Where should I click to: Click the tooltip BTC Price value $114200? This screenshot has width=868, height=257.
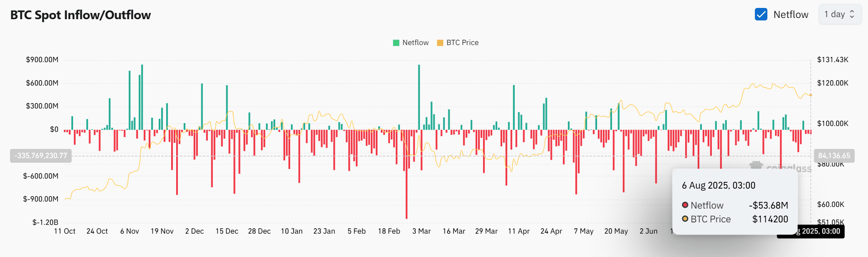(x=770, y=219)
